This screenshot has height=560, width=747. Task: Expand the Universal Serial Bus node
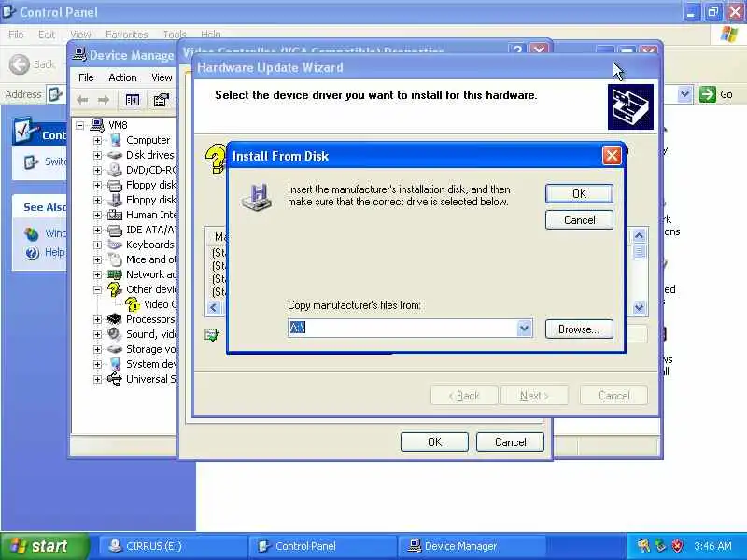point(97,379)
